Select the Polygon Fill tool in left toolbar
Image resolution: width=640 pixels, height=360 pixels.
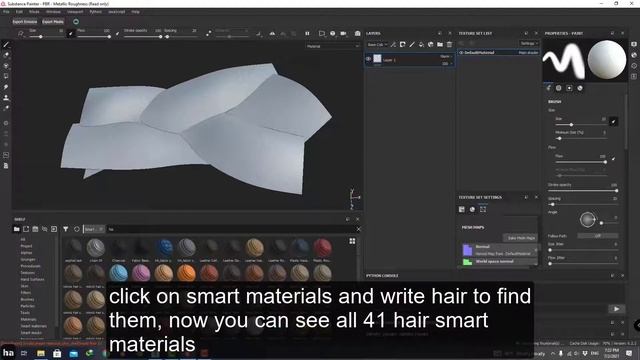[6, 76]
